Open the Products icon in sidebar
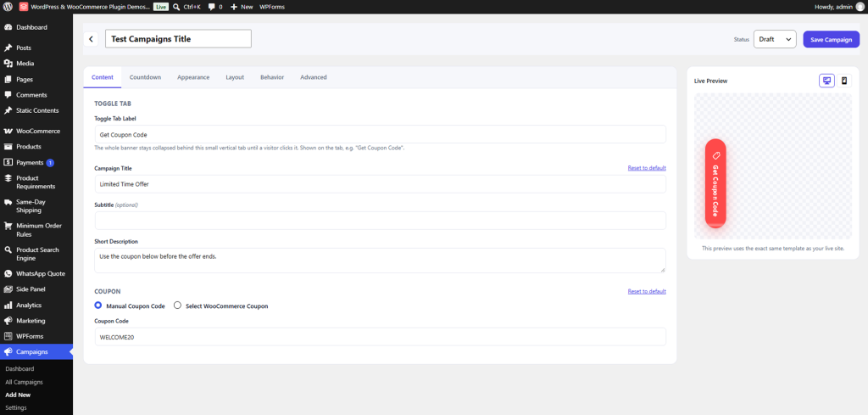This screenshot has height=415, width=868. tap(8, 147)
